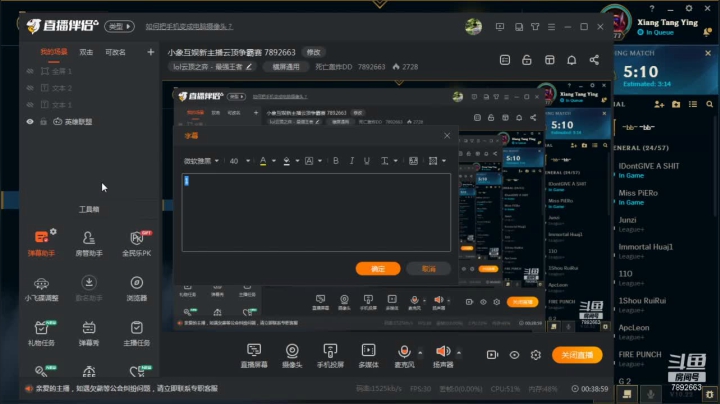
Task: Show the hidden 文本 1 source
Action: coord(30,105)
